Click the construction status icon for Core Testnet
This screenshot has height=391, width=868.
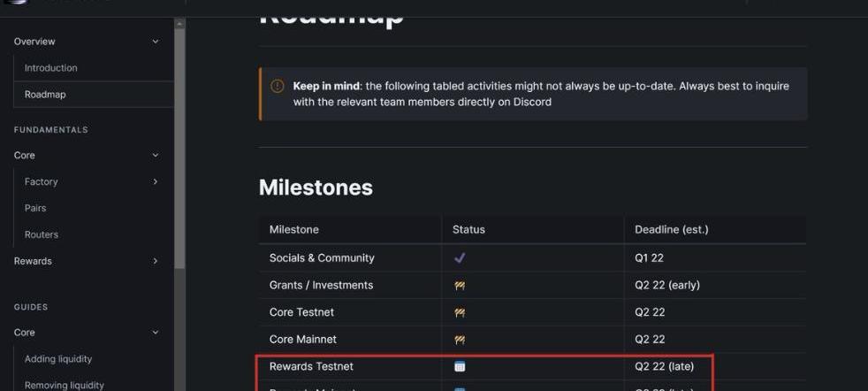click(460, 313)
